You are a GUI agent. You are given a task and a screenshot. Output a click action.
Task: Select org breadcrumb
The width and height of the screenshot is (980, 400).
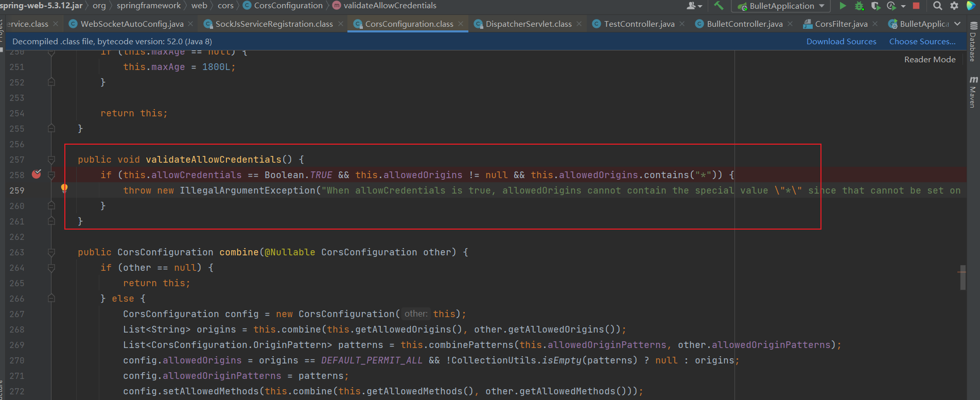click(x=99, y=6)
